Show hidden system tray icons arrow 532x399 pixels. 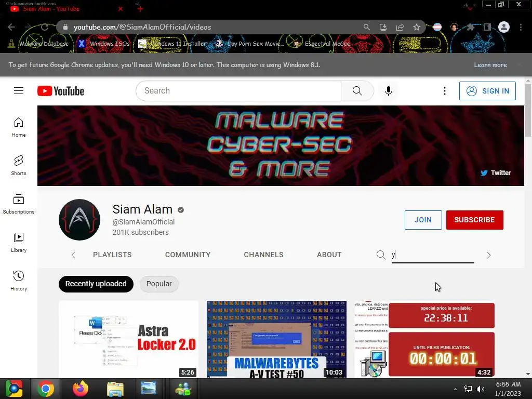point(455,389)
